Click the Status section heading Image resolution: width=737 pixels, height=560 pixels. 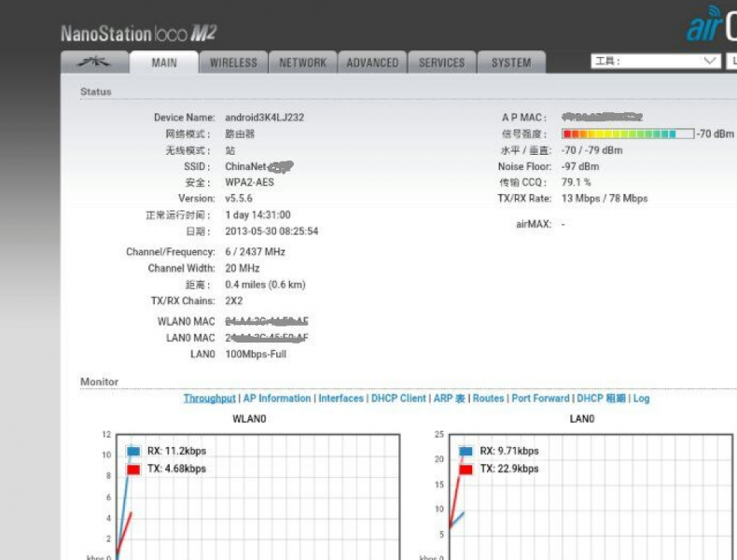pyautogui.click(x=96, y=91)
